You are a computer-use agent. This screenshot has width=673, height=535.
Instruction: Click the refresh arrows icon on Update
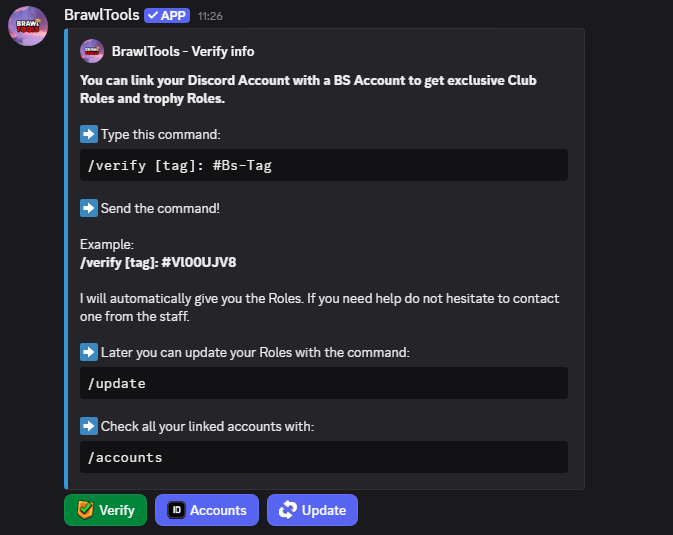(288, 510)
